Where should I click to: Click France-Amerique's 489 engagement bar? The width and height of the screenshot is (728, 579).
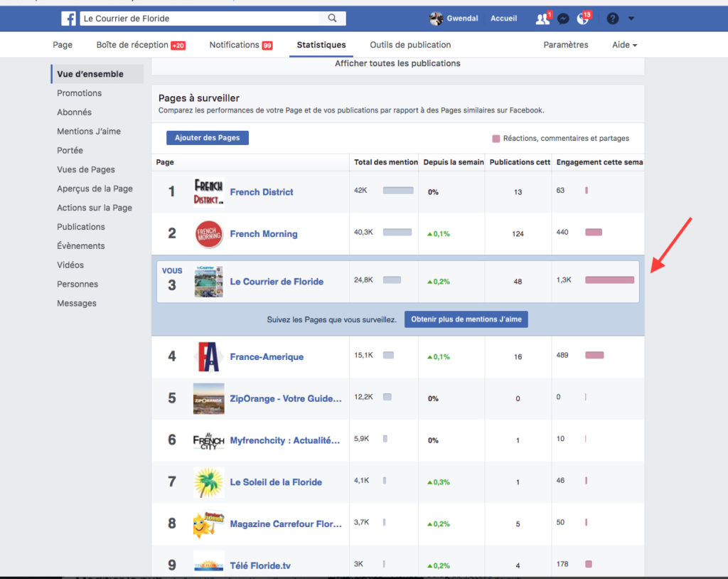[594, 356]
